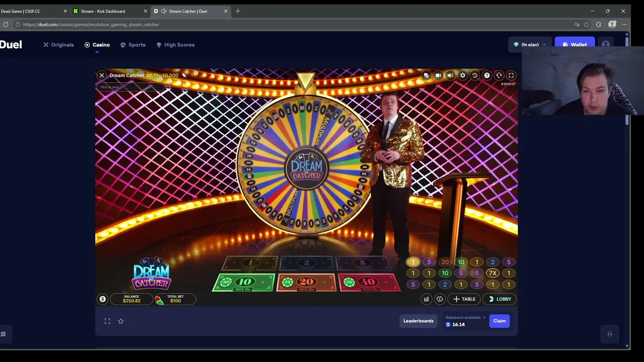This screenshot has height=362, width=644.
Task: Open Leaderboards
Action: pyautogui.click(x=418, y=321)
